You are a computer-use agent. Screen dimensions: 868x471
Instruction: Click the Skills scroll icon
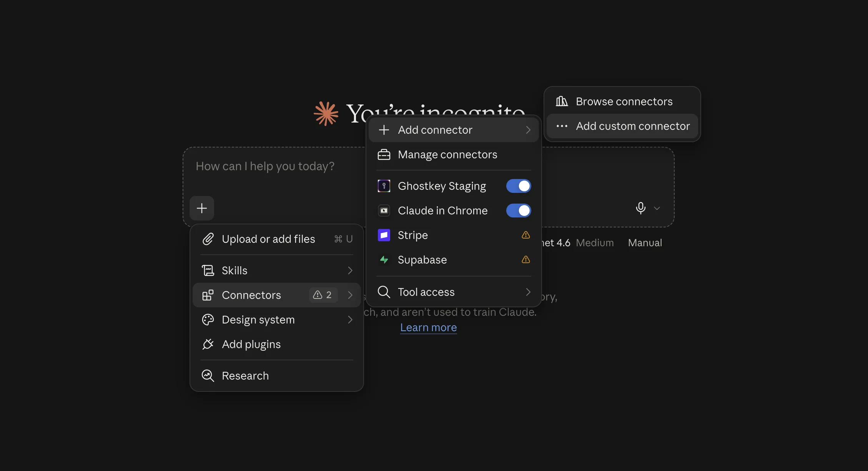(208, 270)
